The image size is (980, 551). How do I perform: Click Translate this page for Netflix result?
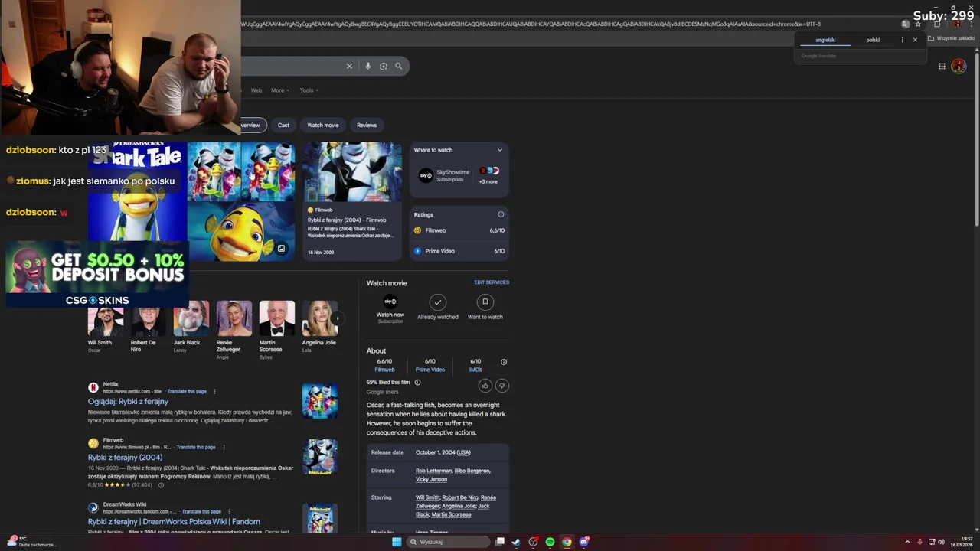coord(187,391)
